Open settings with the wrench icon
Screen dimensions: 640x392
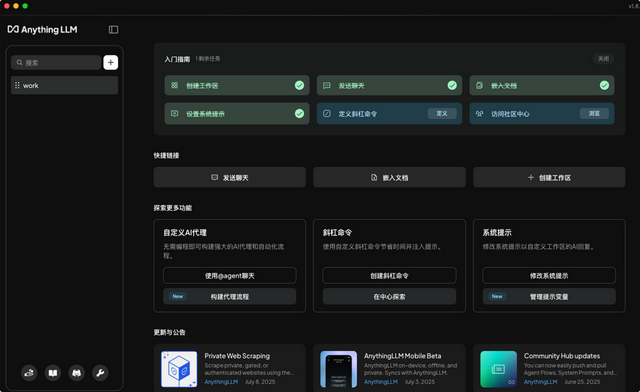(100, 373)
